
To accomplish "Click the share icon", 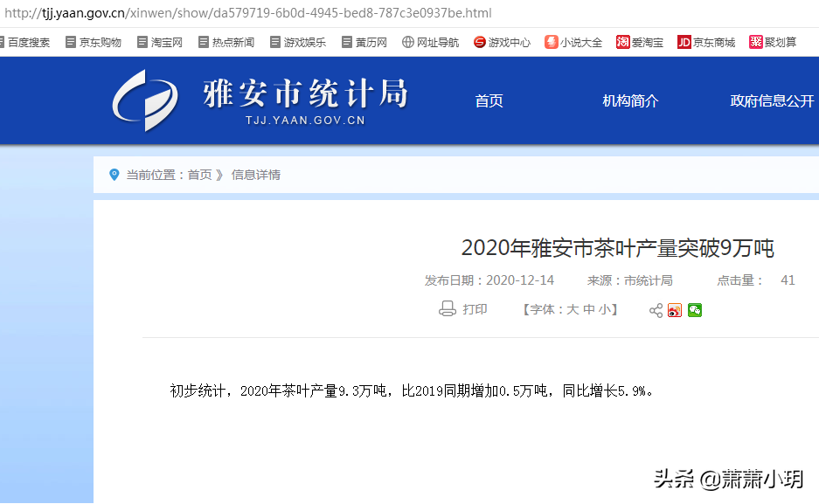I will tap(656, 310).
